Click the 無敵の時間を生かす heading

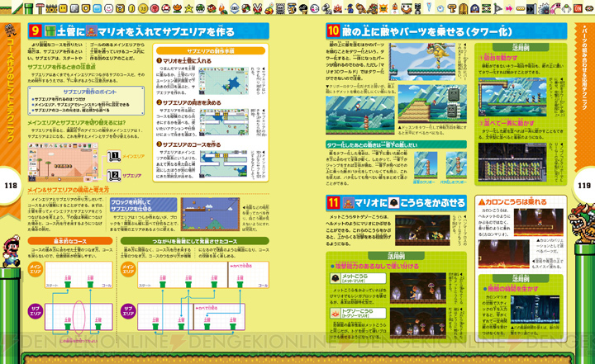tap(511, 289)
